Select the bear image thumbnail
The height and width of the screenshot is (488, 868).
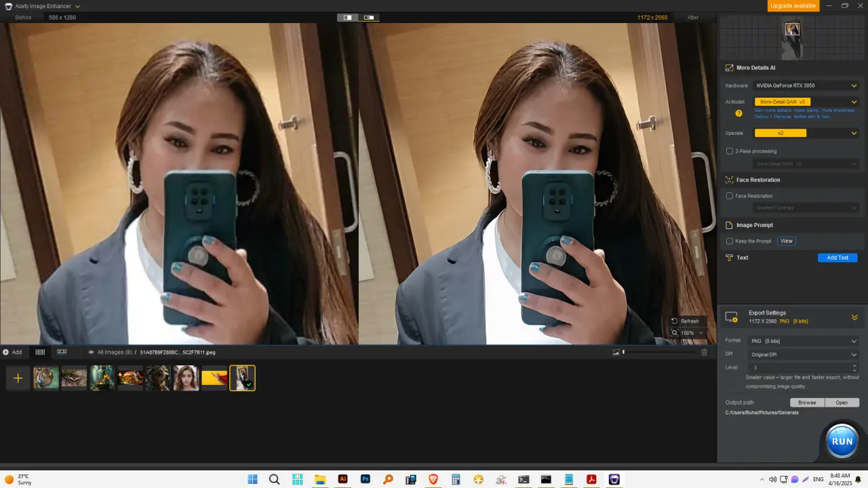[x=158, y=378]
